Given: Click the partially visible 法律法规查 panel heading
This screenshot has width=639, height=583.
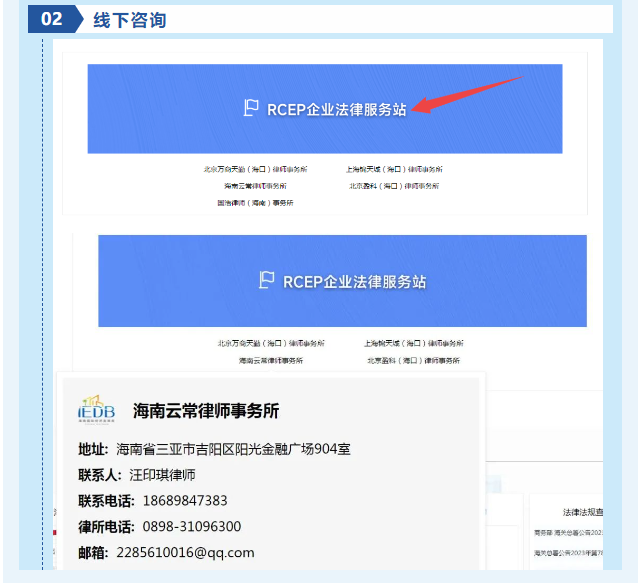Looking at the screenshot, I should click(583, 512).
